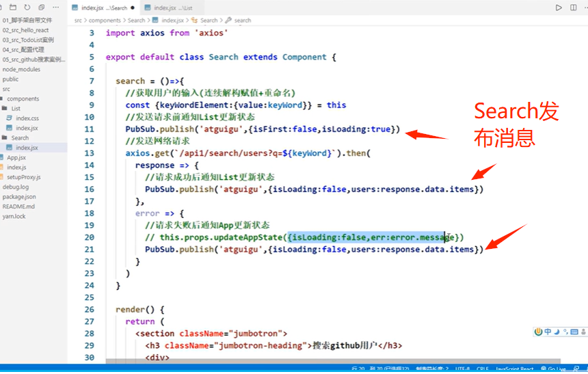
Task: Click the src breadcrumb
Action: (78, 21)
